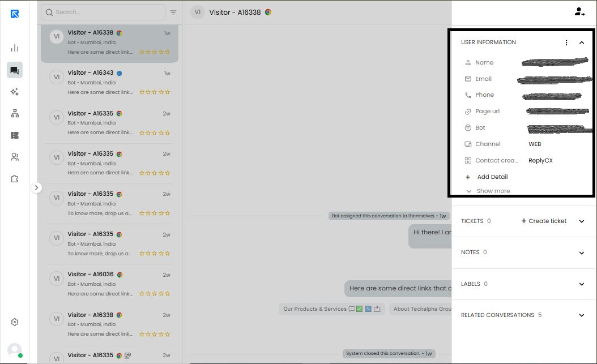This screenshot has height=364, width=597.
Task: Expand the Labels section
Action: pyautogui.click(x=582, y=284)
